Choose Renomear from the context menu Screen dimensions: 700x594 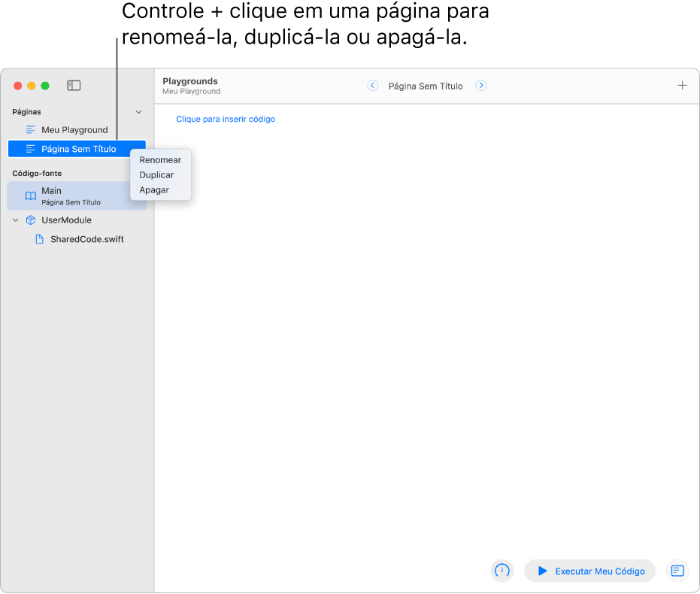click(160, 159)
